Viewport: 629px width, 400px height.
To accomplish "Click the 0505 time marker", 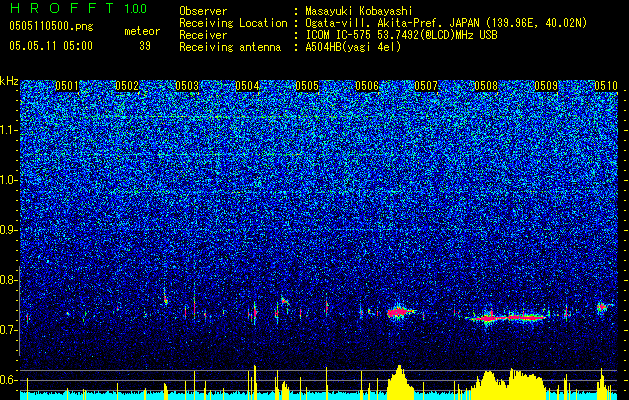I will (307, 86).
